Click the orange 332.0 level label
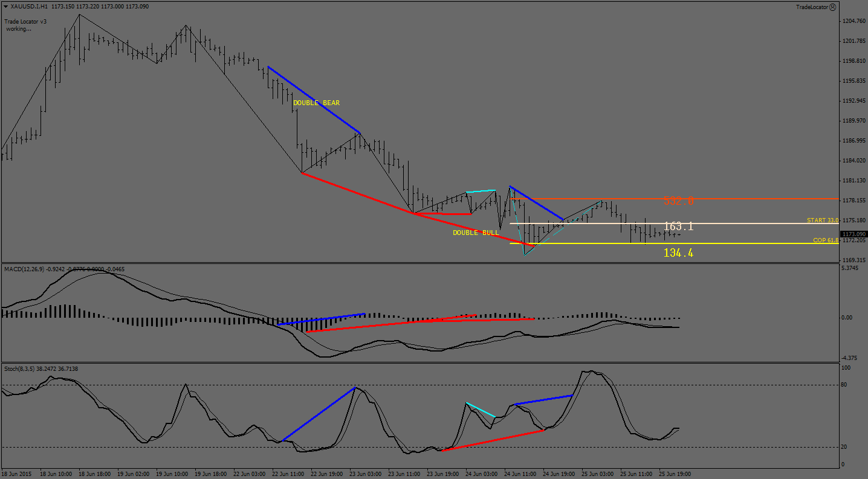The image size is (868, 479). (x=678, y=201)
